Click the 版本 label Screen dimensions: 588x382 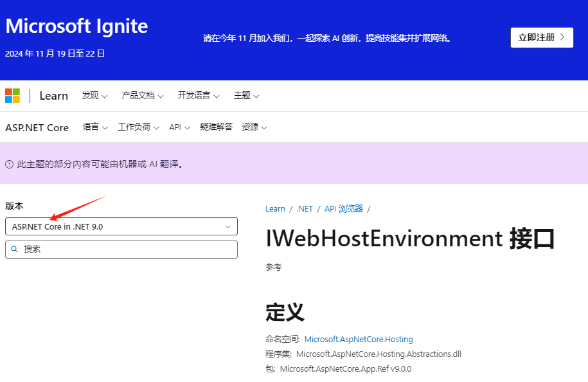tap(14, 206)
